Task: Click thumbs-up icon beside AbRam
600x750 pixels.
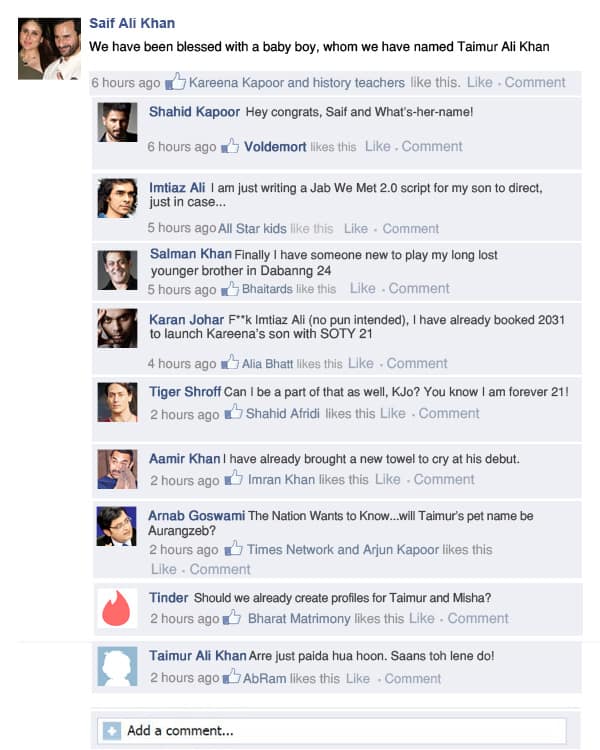Action: coord(232,677)
